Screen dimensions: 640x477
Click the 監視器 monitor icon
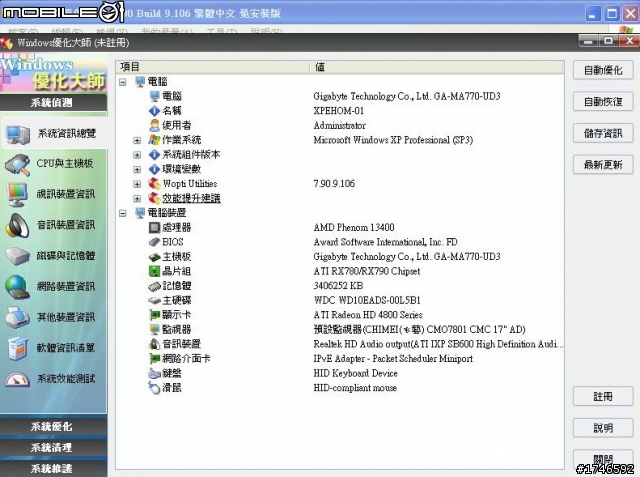[154, 330]
